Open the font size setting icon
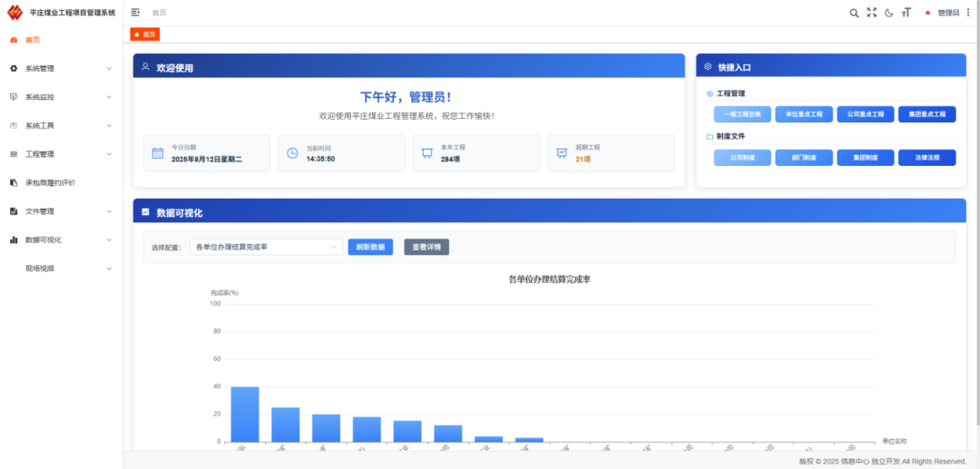The height and width of the screenshot is (469, 980). tap(906, 13)
